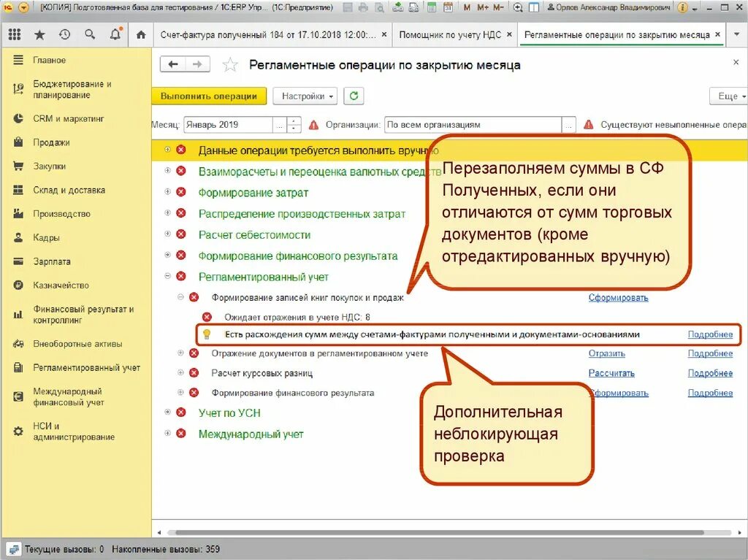Select Формирование финансового результата green row
This screenshot has width=748, height=560.
(298, 256)
